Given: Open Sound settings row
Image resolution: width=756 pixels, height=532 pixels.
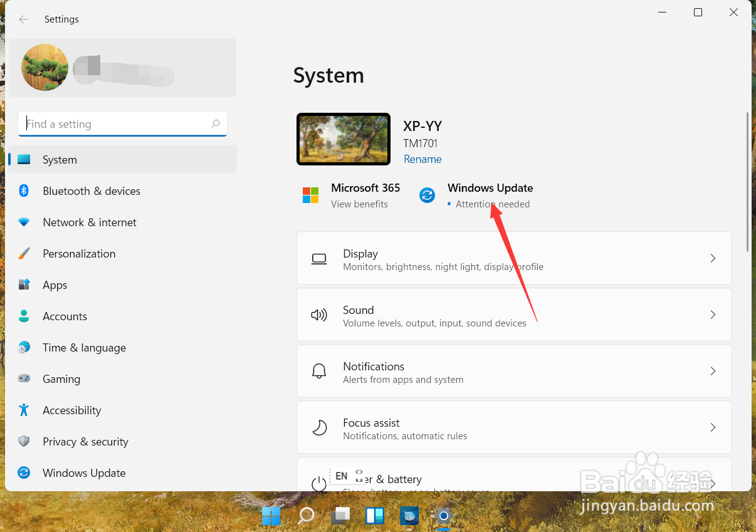Looking at the screenshot, I should pyautogui.click(x=514, y=315).
